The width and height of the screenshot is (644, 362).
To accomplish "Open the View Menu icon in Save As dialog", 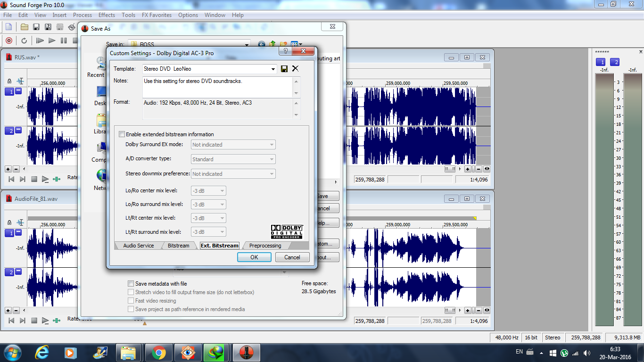I will pos(297,44).
